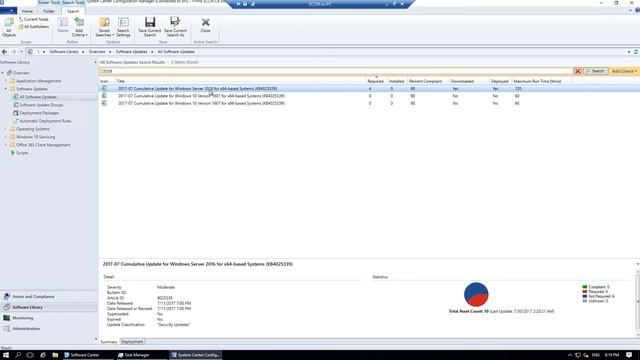Viewport: 640px width, 360px height.
Task: Switch to the Deployment details tab
Action: click(132, 342)
